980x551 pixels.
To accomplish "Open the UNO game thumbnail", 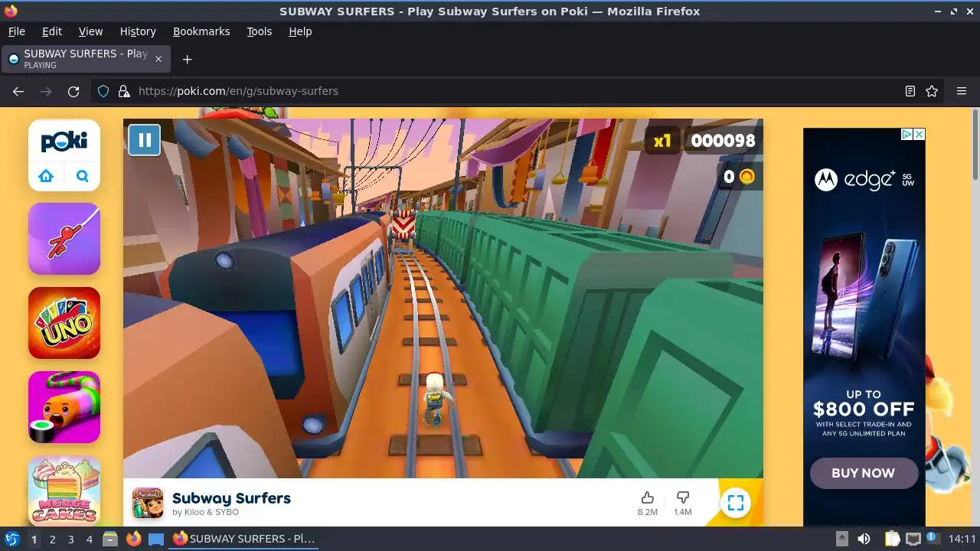I will [64, 323].
